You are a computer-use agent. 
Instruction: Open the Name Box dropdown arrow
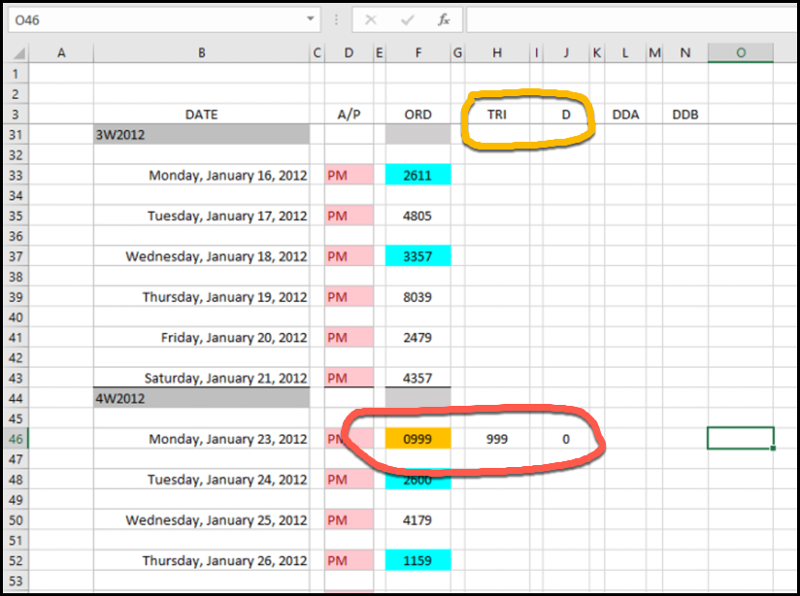tap(312, 19)
